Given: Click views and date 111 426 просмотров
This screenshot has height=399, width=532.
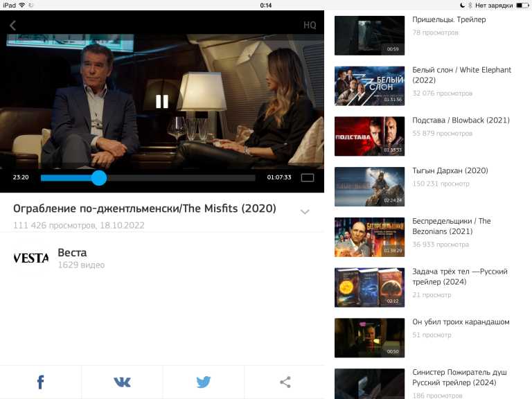Looking at the screenshot, I should (79, 225).
